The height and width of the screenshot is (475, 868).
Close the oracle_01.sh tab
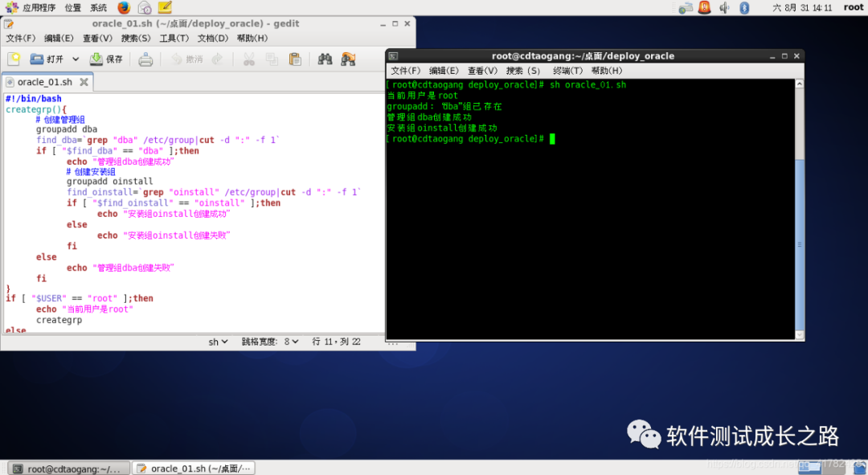[84, 82]
